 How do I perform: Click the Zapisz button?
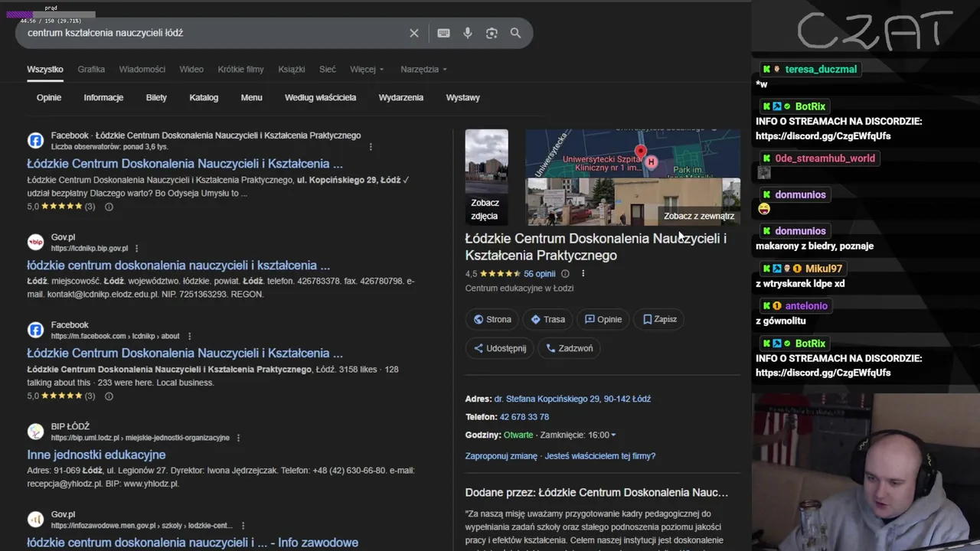point(660,319)
